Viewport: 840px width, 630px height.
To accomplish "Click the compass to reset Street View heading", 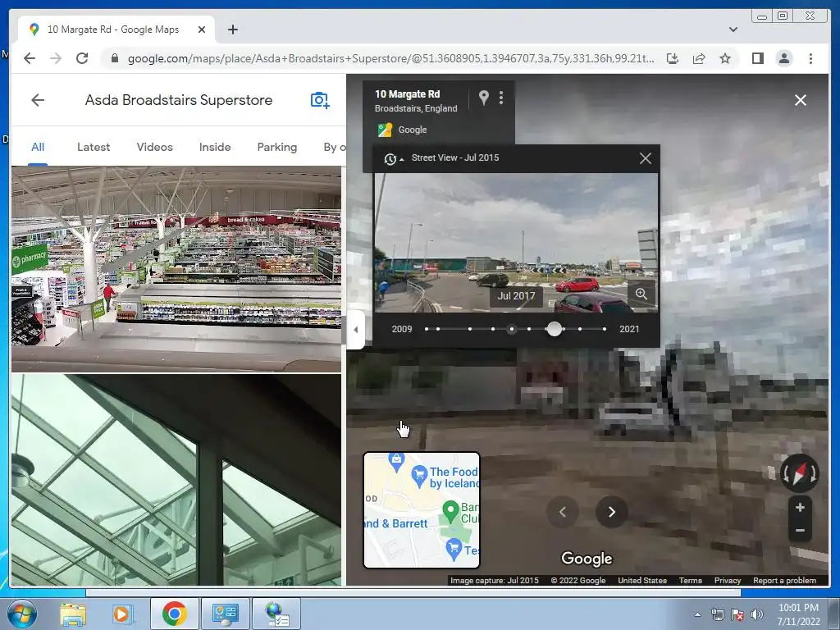I will tap(799, 473).
